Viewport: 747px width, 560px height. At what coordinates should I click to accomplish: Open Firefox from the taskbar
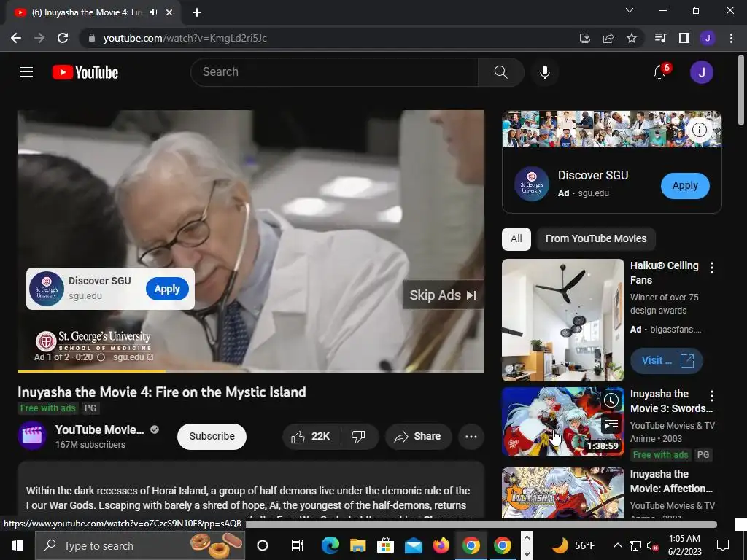tap(441, 545)
